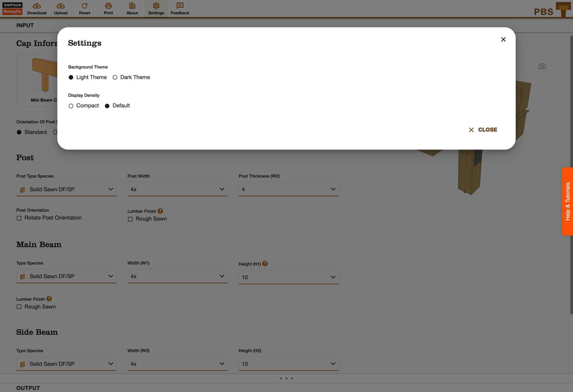Click the Upload cloud icon
This screenshot has width=573, height=392.
click(60, 6)
